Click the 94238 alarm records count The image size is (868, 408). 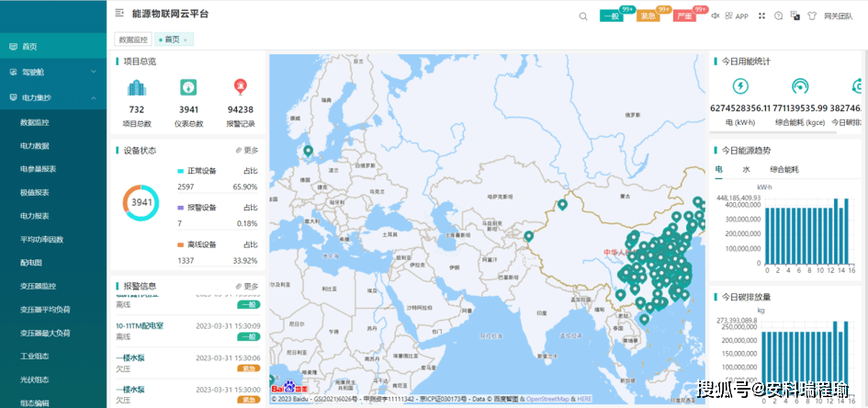point(241,109)
